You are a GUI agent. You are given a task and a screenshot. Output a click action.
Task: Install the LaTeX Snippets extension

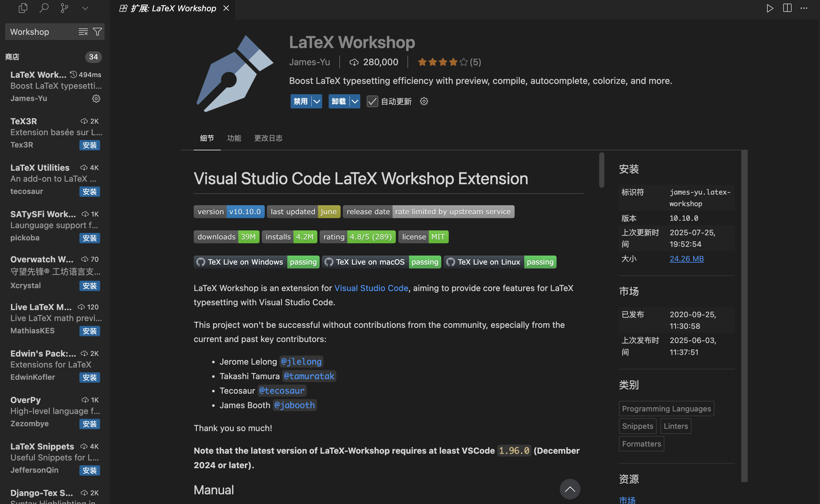tap(90, 470)
